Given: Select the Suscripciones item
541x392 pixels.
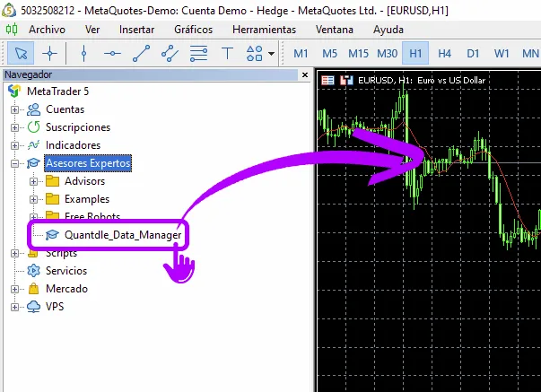Looking at the screenshot, I should [78, 127].
